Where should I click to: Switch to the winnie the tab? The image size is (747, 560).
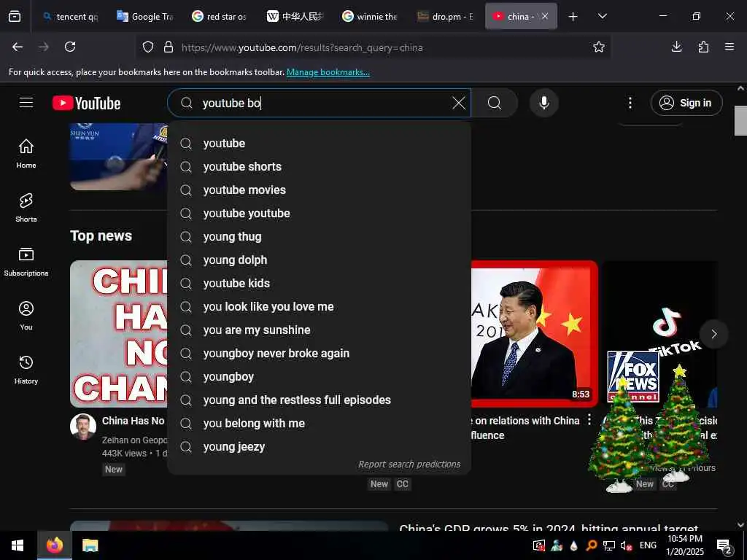tap(370, 17)
